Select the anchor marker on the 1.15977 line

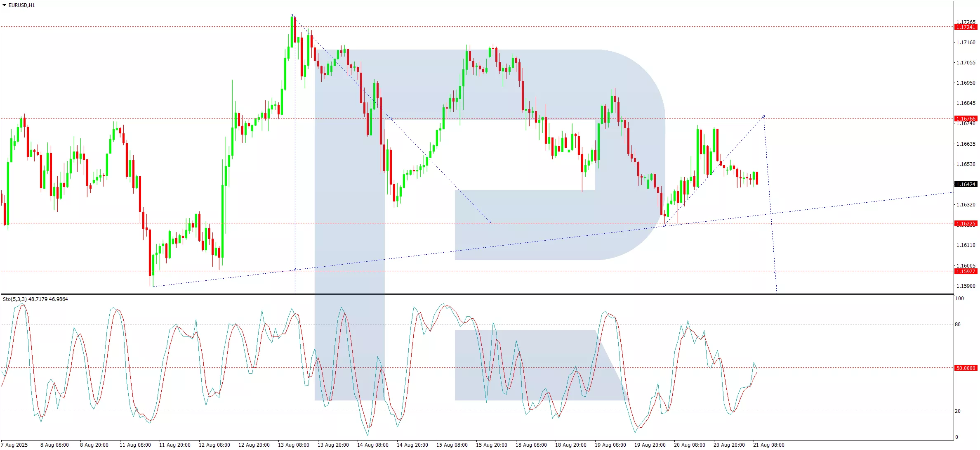tap(775, 272)
